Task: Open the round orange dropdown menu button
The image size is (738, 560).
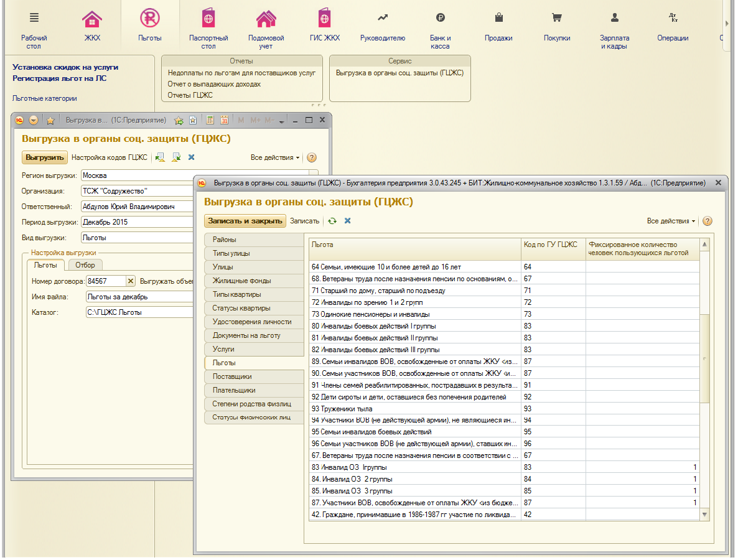Action: [34, 121]
